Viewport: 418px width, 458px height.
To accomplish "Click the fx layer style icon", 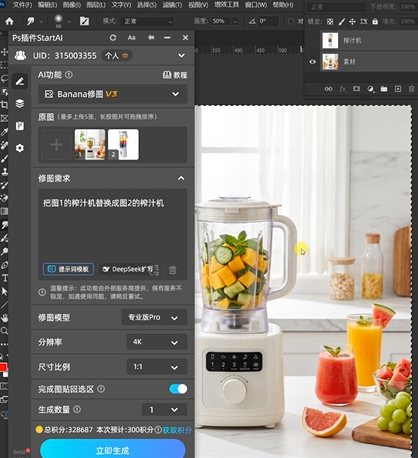I will (x=343, y=89).
